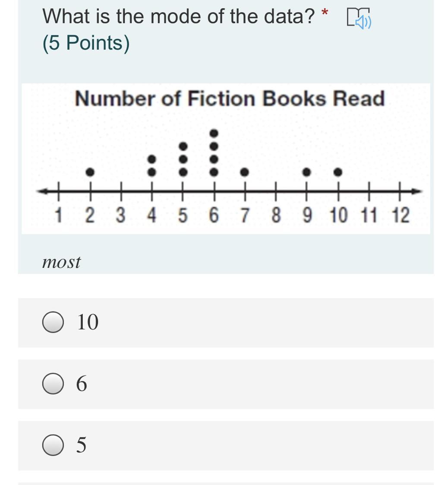Pick the radio button for answer 5
Viewport: 448px width, 485px height.
tap(53, 445)
